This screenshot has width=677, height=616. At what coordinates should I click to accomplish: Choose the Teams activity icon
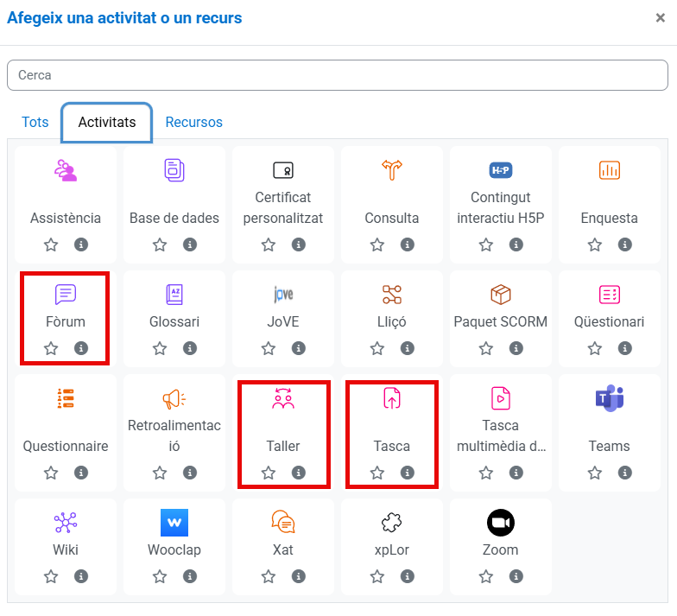point(609,398)
